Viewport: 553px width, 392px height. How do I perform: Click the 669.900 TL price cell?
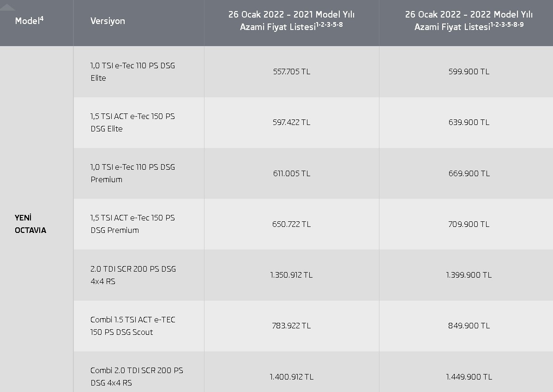pos(469,173)
